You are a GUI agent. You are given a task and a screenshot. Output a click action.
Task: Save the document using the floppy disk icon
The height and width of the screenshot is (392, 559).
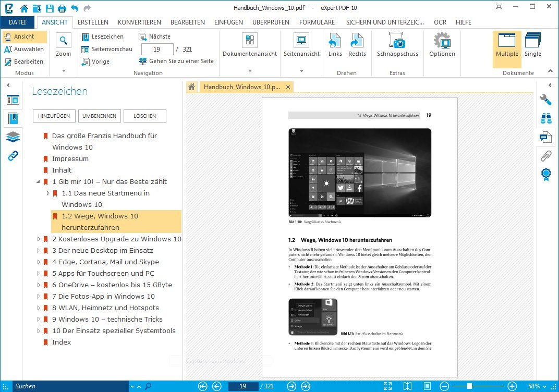coord(50,8)
